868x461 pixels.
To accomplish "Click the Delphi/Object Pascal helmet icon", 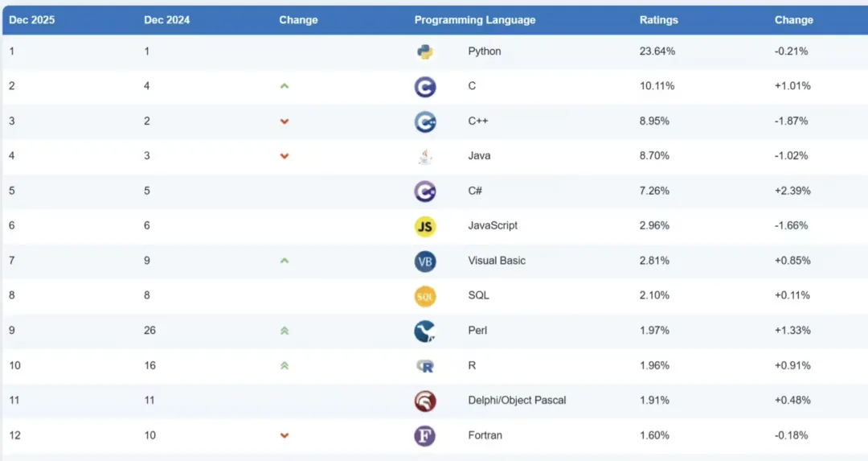I will [x=425, y=401].
